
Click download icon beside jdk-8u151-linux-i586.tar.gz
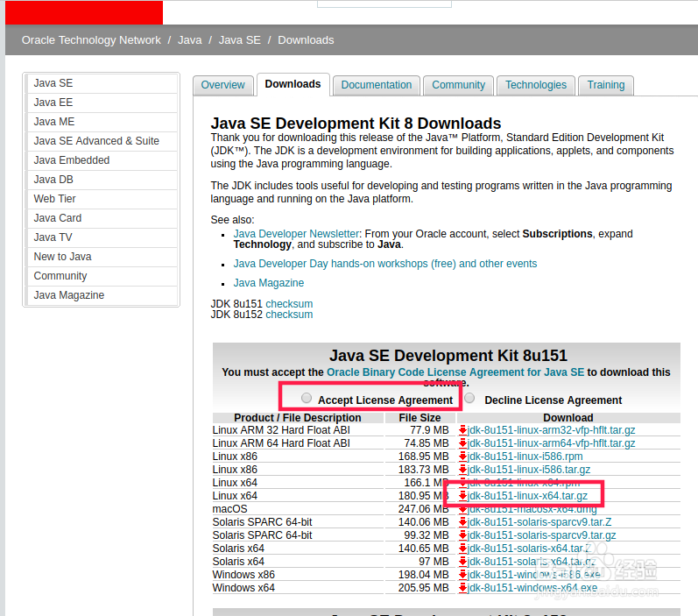pos(462,470)
